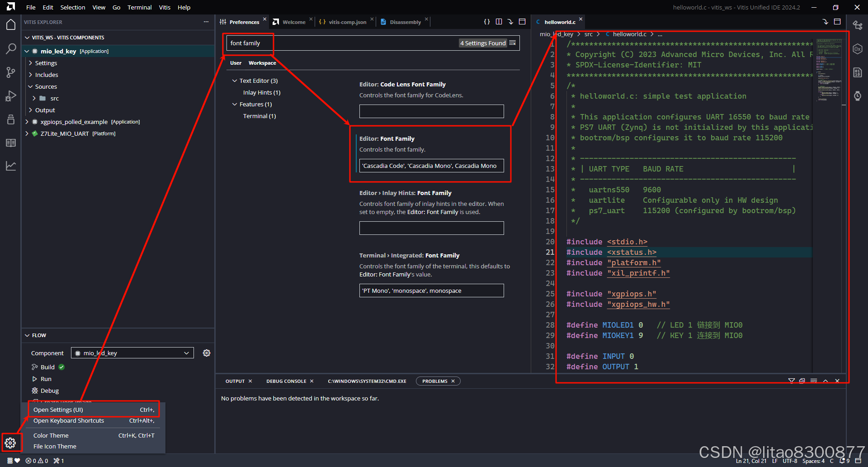Expand the Includes tree node
The image size is (868, 467).
coord(31,75)
